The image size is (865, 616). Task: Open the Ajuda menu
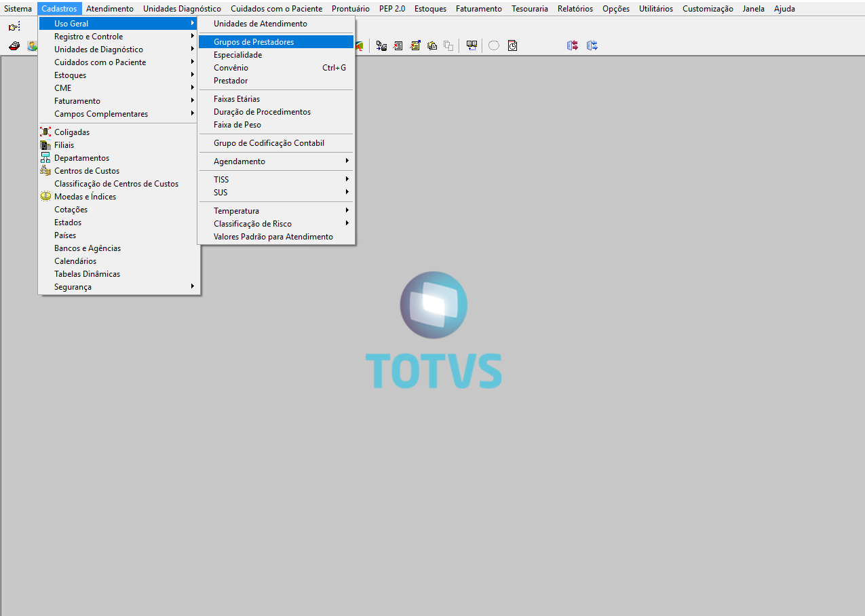tap(784, 9)
